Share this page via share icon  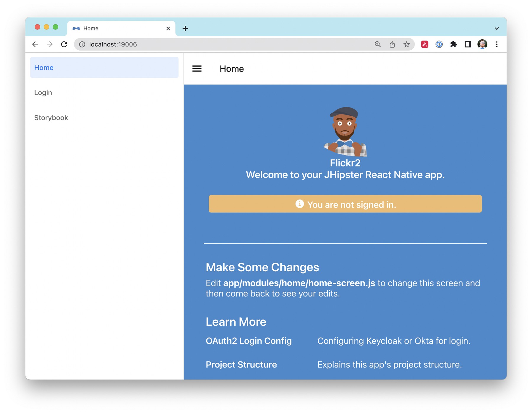point(392,44)
